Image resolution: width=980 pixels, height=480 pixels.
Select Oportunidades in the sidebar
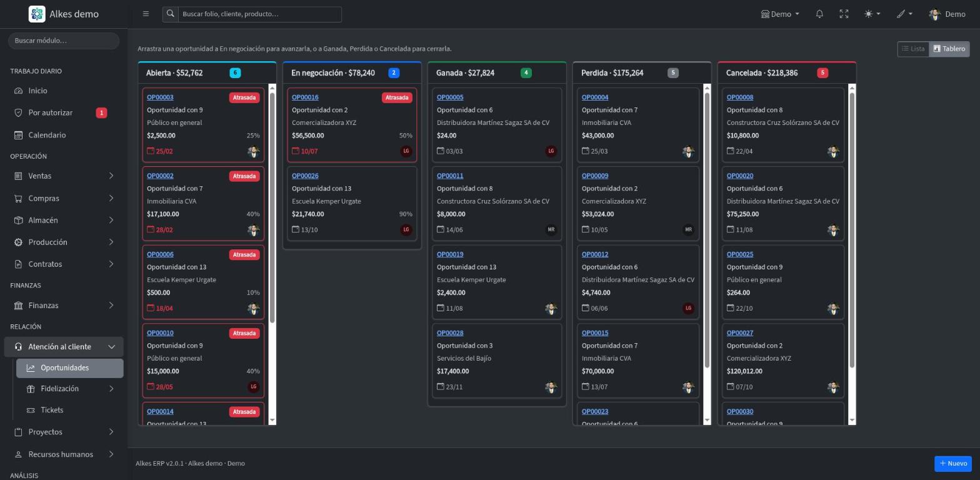pos(69,368)
